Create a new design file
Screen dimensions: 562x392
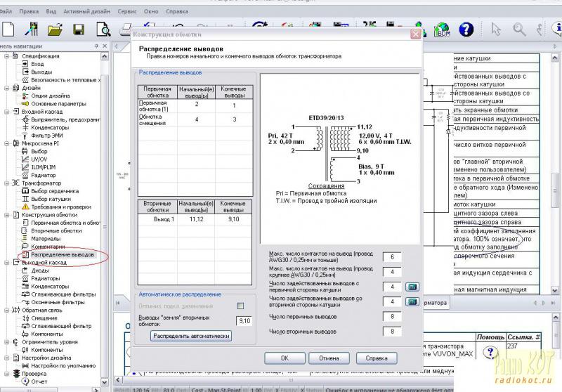(x=8, y=29)
